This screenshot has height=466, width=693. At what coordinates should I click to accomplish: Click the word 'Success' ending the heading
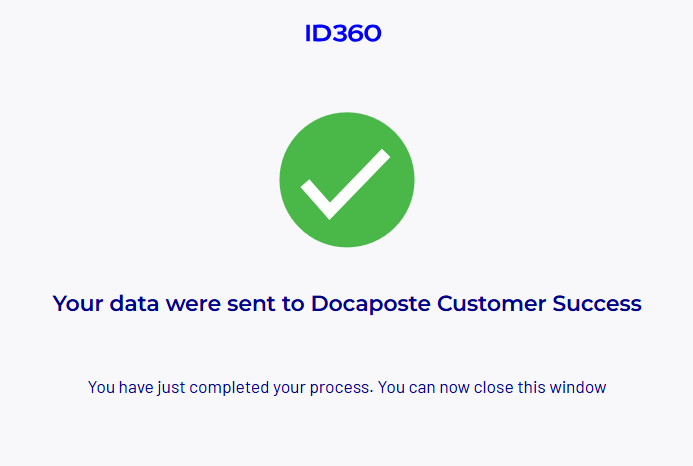pyautogui.click(x=597, y=303)
